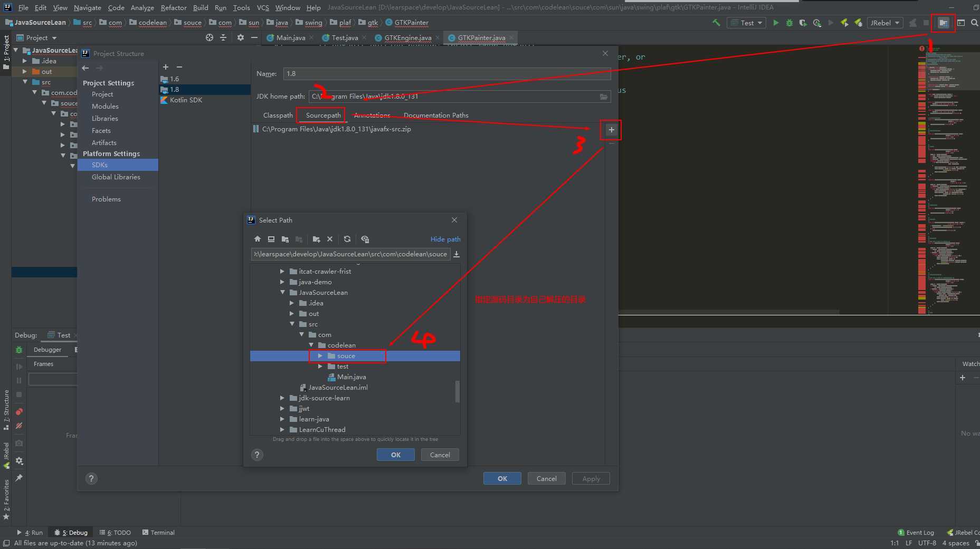Open the run anything terminal-window icon
Viewport: 980px width, 549px height.
pos(961,23)
